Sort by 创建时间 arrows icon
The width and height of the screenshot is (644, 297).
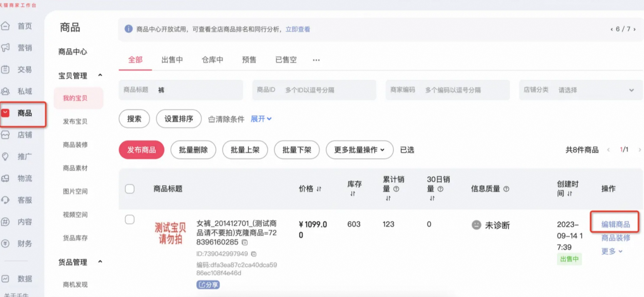tap(570, 194)
